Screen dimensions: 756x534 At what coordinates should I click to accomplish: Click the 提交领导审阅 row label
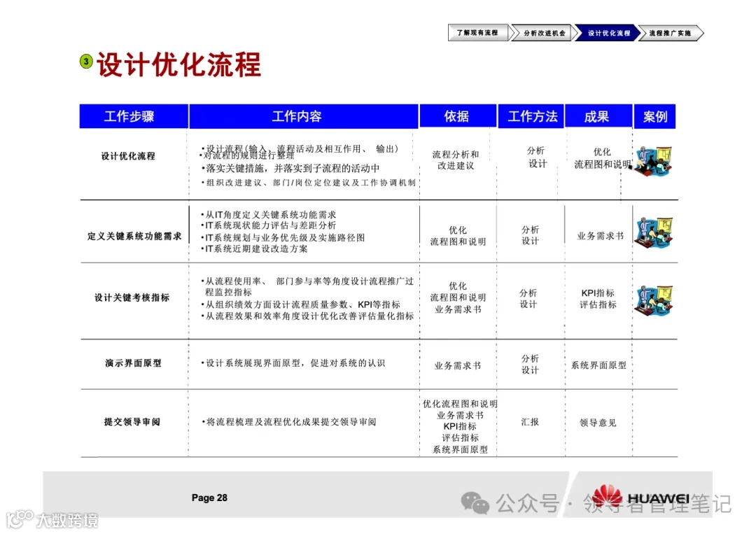[133, 421]
